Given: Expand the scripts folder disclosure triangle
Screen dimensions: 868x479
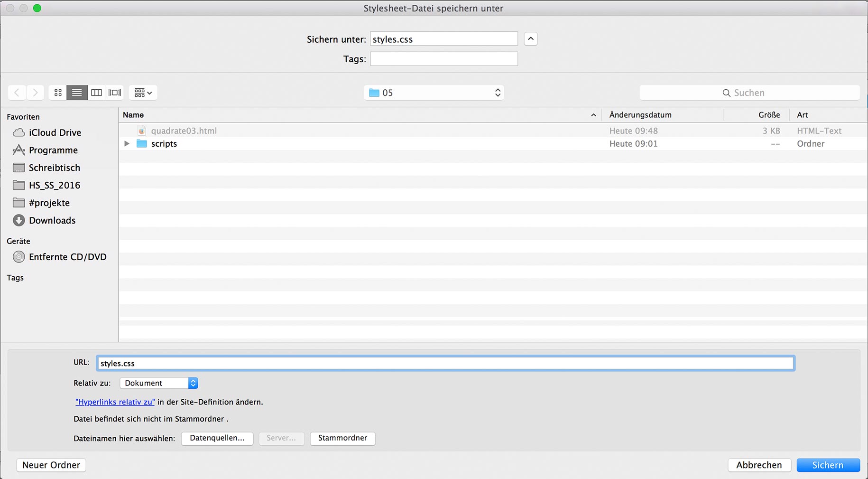Looking at the screenshot, I should (x=127, y=143).
